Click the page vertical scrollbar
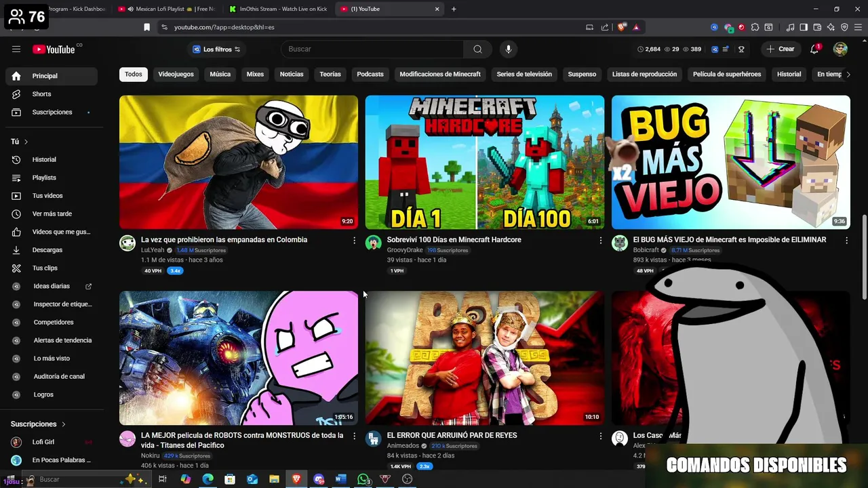Viewport: 868px width, 488px height. click(864, 258)
